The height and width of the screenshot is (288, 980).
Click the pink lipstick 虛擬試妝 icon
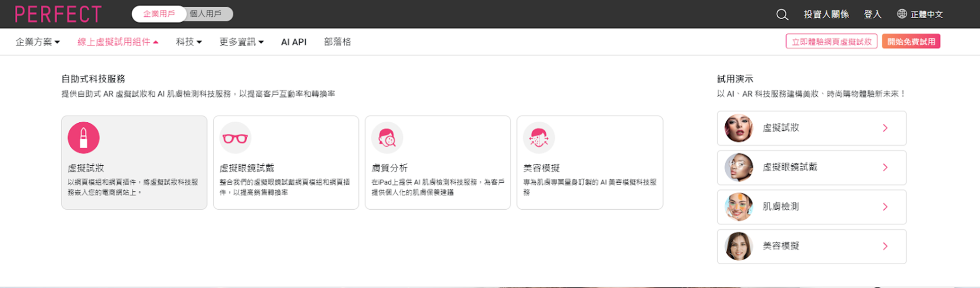point(83,137)
